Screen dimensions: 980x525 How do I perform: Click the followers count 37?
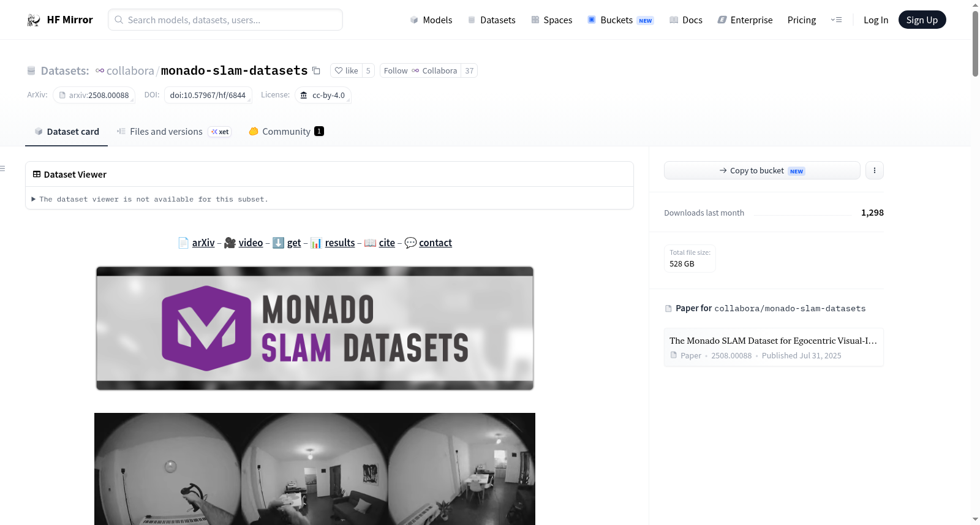(469, 70)
